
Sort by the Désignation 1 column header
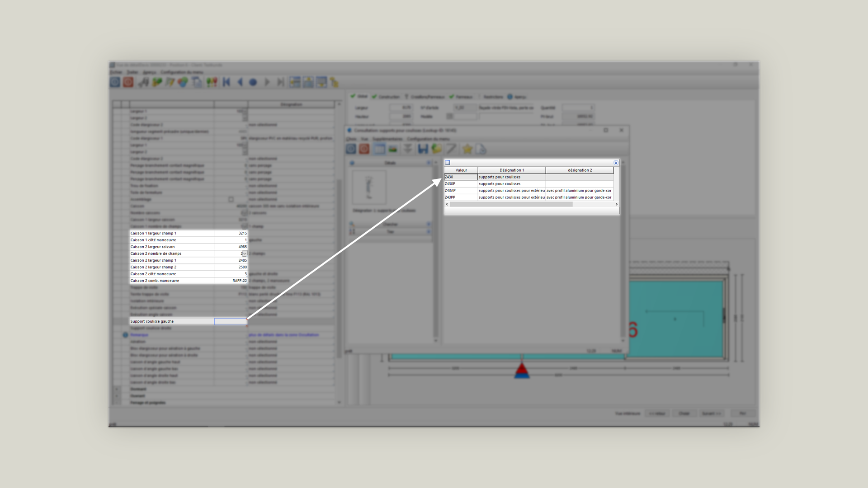[511, 170]
